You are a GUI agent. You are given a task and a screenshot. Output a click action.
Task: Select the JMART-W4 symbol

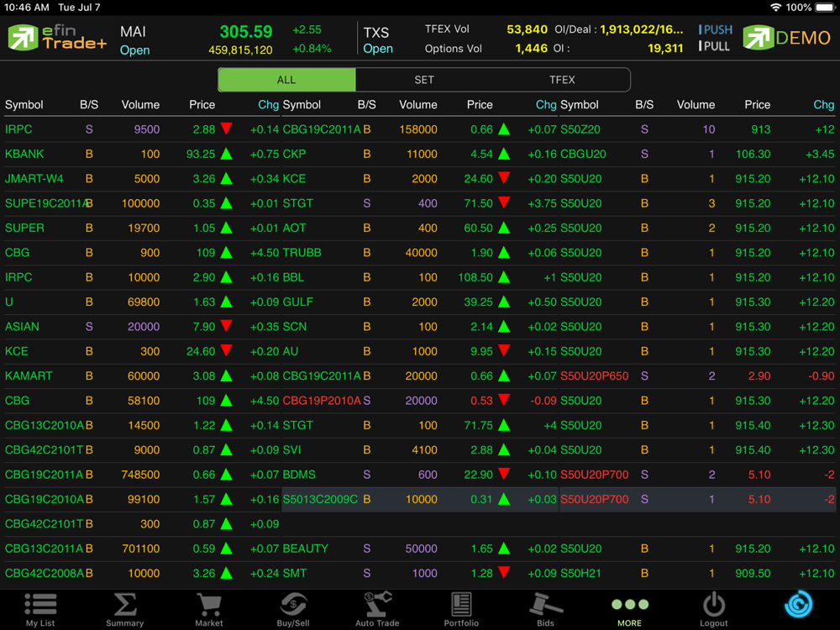tap(34, 178)
